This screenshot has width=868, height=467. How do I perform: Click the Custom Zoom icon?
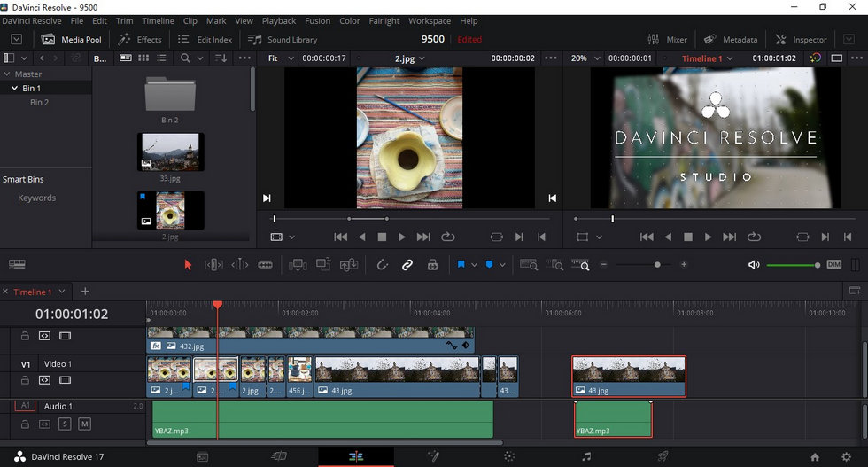point(580,265)
